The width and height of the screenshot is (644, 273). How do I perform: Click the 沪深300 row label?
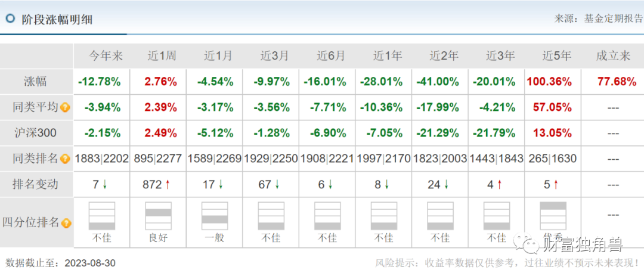point(35,133)
